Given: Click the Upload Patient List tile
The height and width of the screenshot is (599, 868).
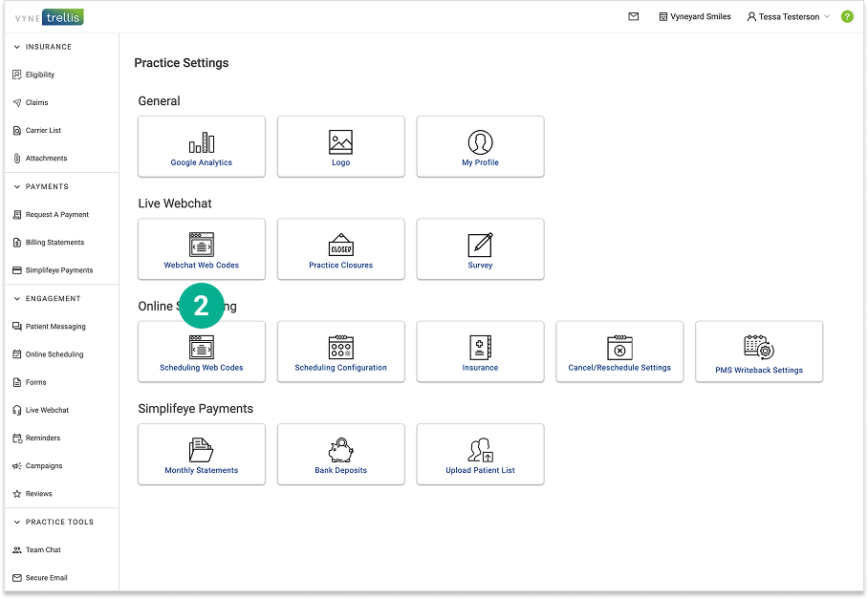Looking at the screenshot, I should [x=480, y=455].
